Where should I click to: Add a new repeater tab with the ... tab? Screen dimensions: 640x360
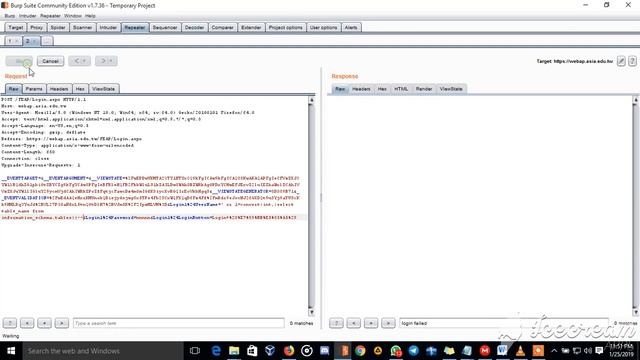pyautogui.click(x=47, y=41)
